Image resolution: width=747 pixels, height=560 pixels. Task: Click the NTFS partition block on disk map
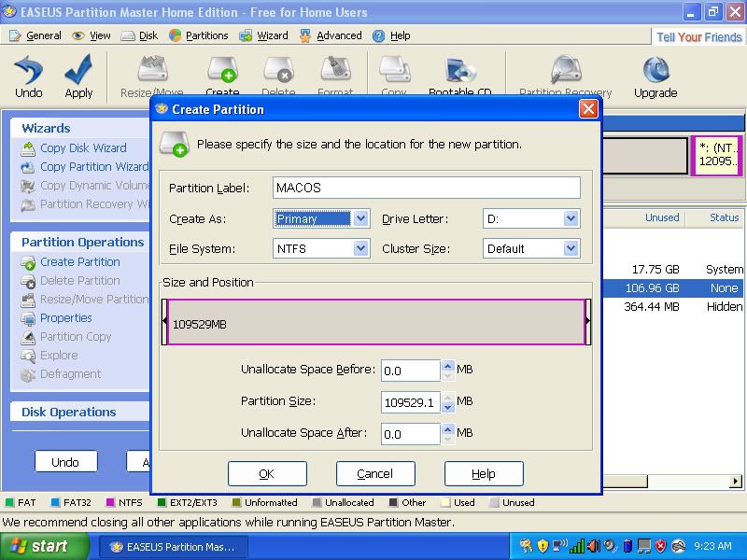point(717,155)
